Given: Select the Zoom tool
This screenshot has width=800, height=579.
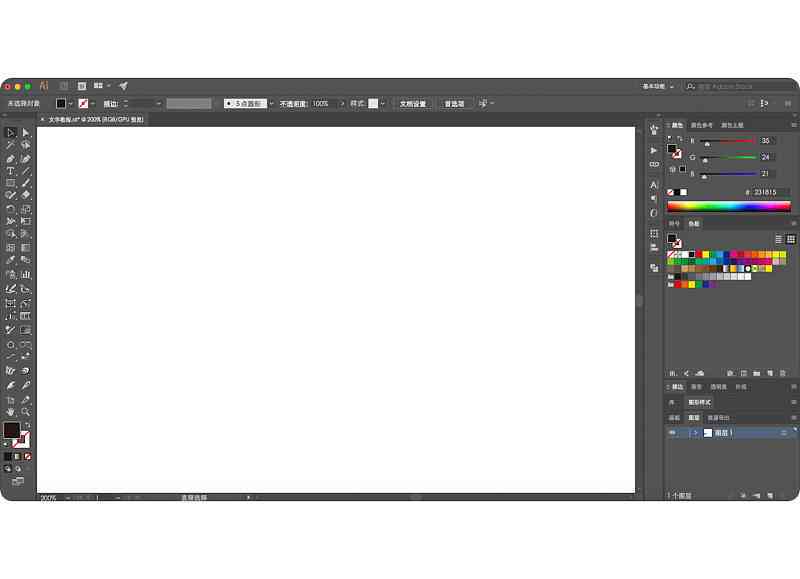Looking at the screenshot, I should click(26, 411).
